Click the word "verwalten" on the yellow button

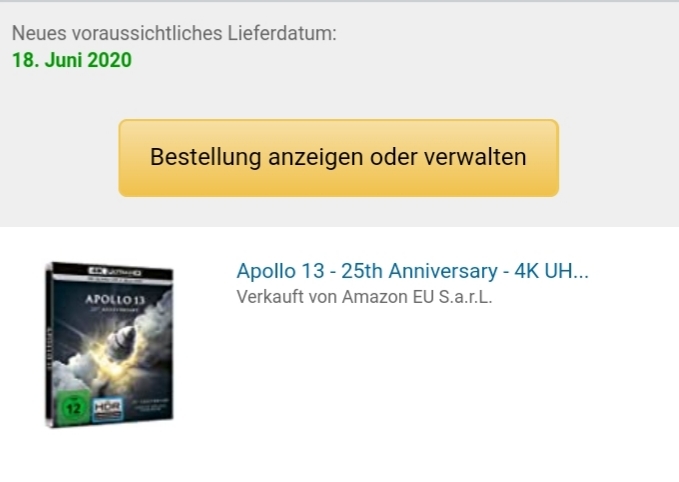click(x=475, y=157)
